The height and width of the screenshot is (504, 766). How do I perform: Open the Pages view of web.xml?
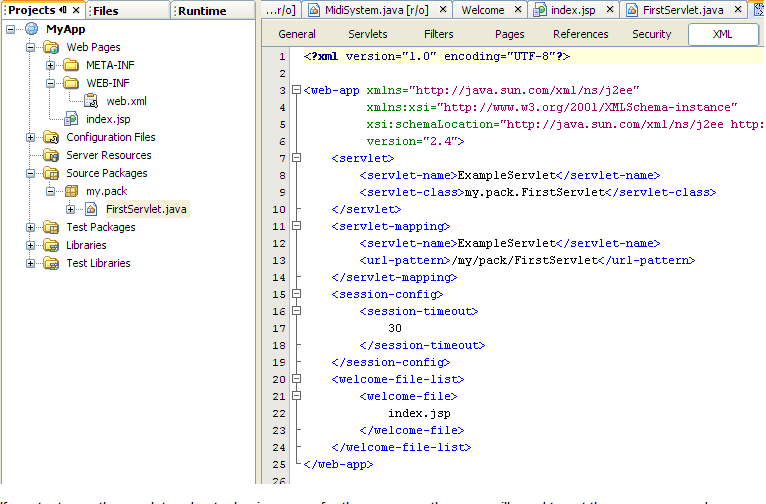pyautogui.click(x=510, y=34)
